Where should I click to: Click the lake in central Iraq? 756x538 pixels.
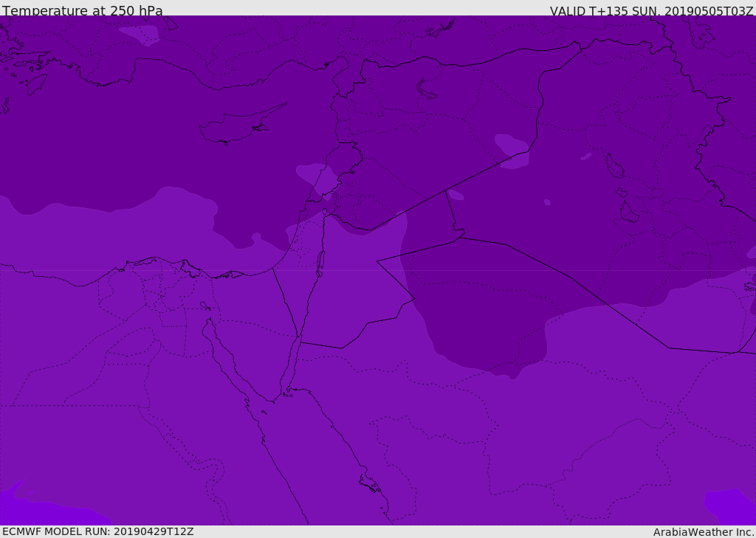pos(615,166)
